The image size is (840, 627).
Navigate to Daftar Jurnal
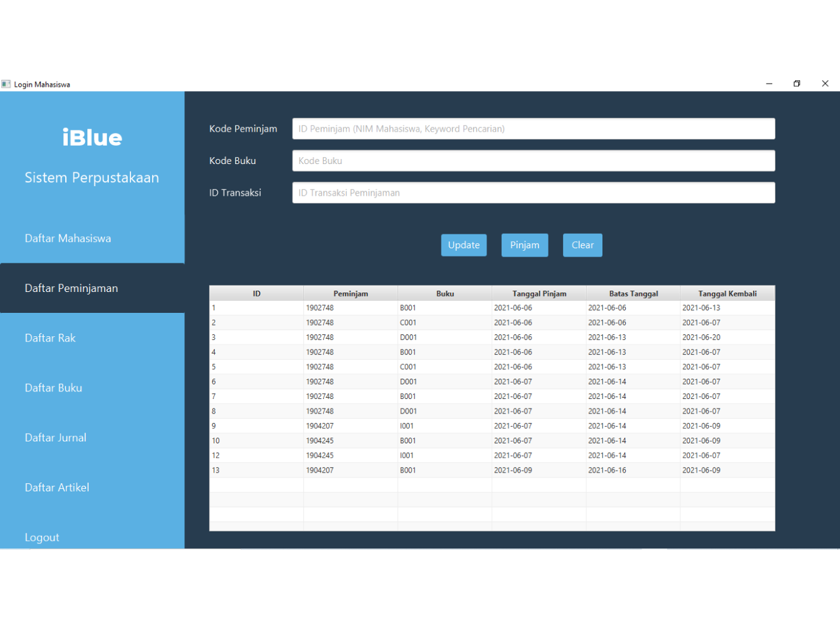[55, 438]
